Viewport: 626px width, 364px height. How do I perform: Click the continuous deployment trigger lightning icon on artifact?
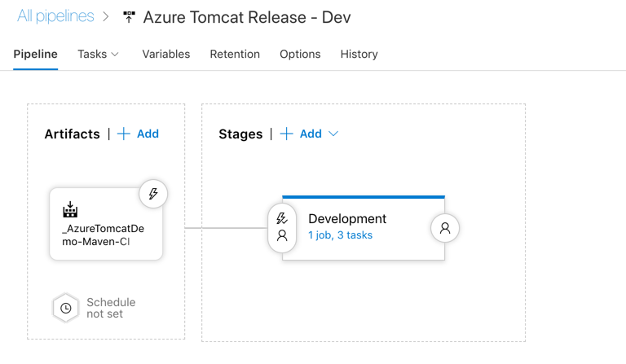(x=152, y=194)
